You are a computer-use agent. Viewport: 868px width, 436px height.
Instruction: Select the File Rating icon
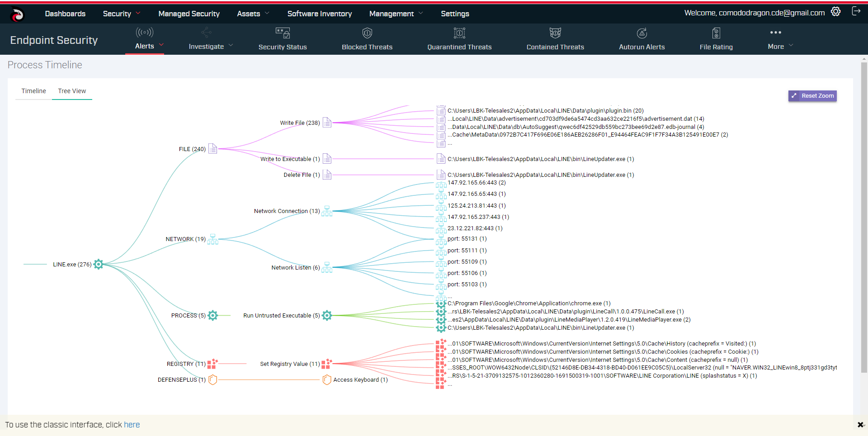[x=716, y=33]
